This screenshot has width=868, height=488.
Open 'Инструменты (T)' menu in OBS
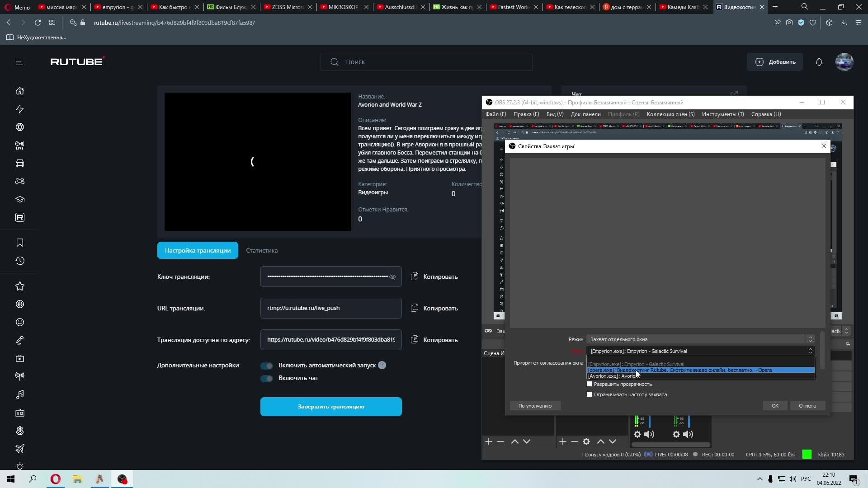[722, 114]
